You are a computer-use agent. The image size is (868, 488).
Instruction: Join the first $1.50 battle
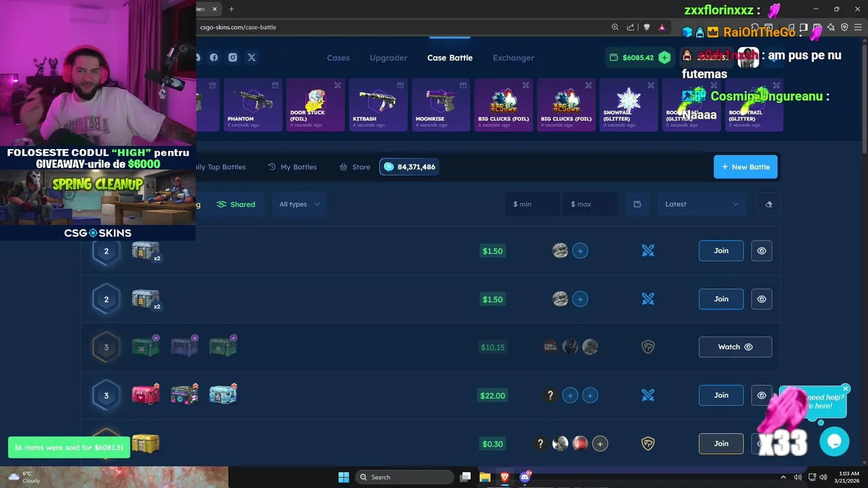(x=721, y=251)
